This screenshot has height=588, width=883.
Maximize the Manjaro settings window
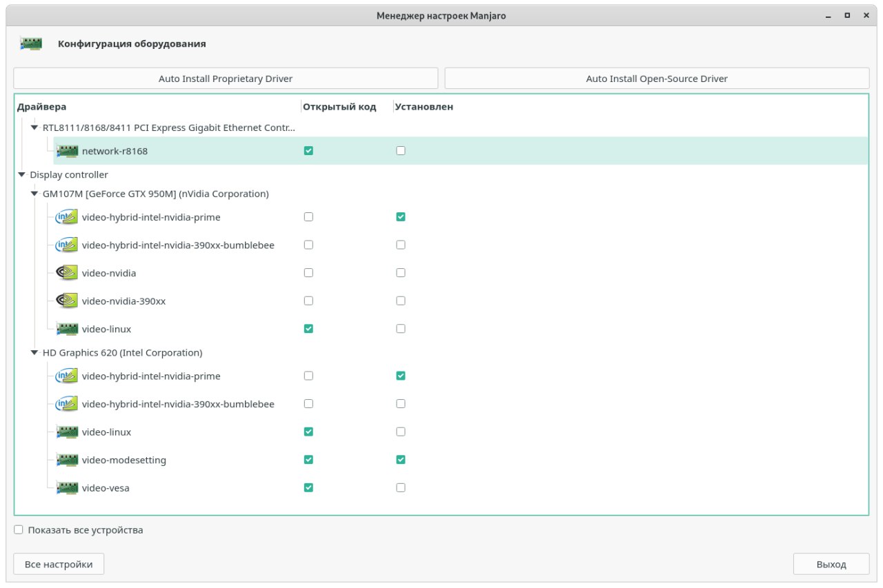847,15
